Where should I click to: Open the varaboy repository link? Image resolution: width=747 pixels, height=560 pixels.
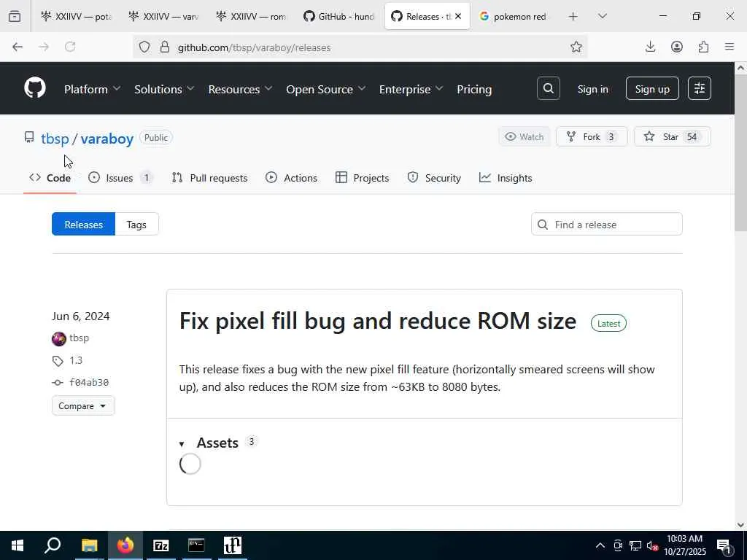[107, 139]
